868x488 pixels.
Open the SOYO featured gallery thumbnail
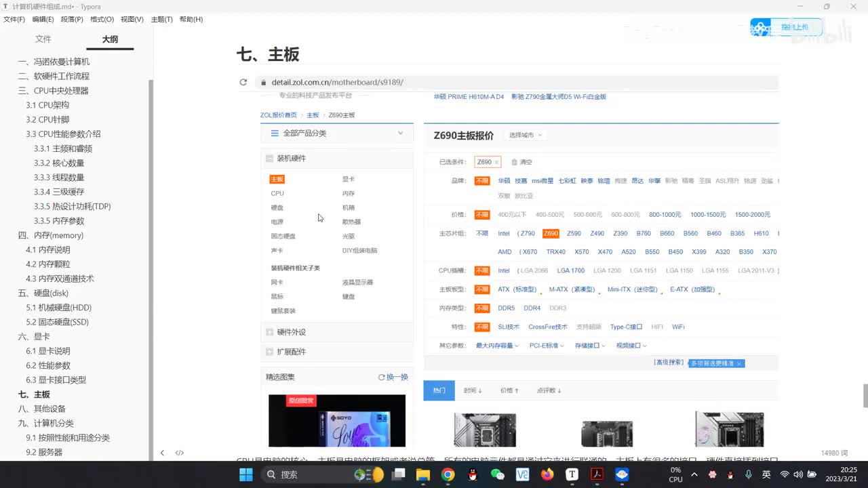[x=337, y=420]
